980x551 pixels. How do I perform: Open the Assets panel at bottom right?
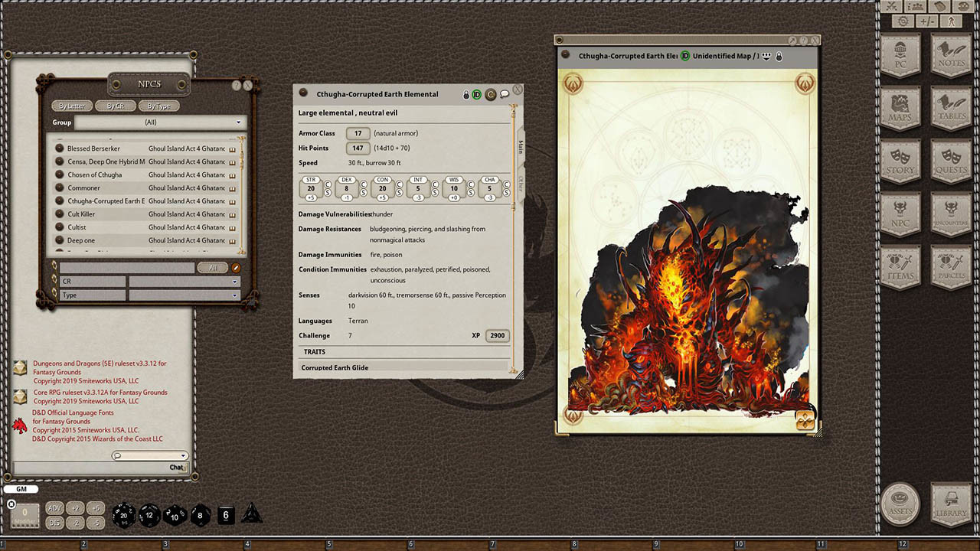click(x=901, y=505)
